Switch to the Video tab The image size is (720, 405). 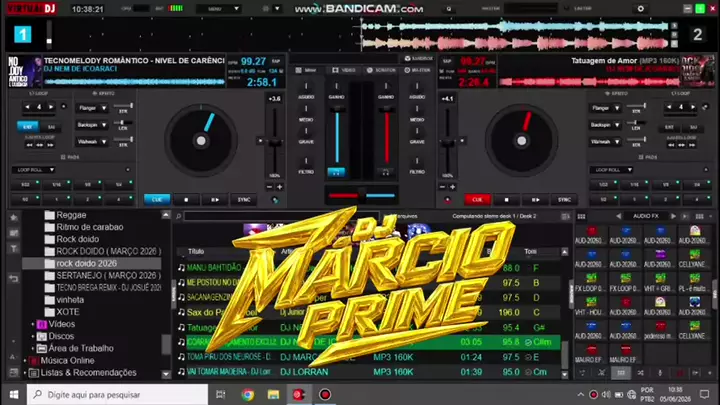tap(344, 70)
